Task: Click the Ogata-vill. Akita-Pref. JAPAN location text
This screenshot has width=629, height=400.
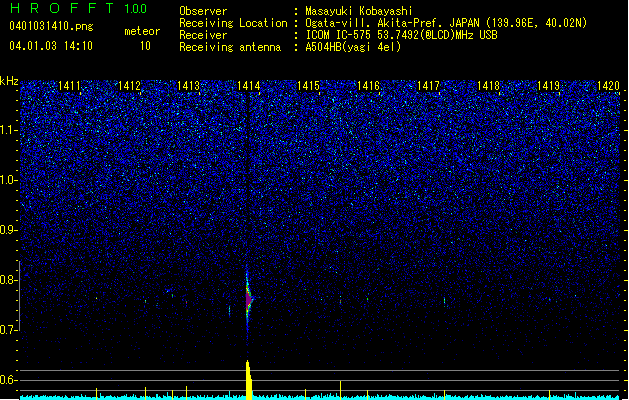Action: [446, 23]
